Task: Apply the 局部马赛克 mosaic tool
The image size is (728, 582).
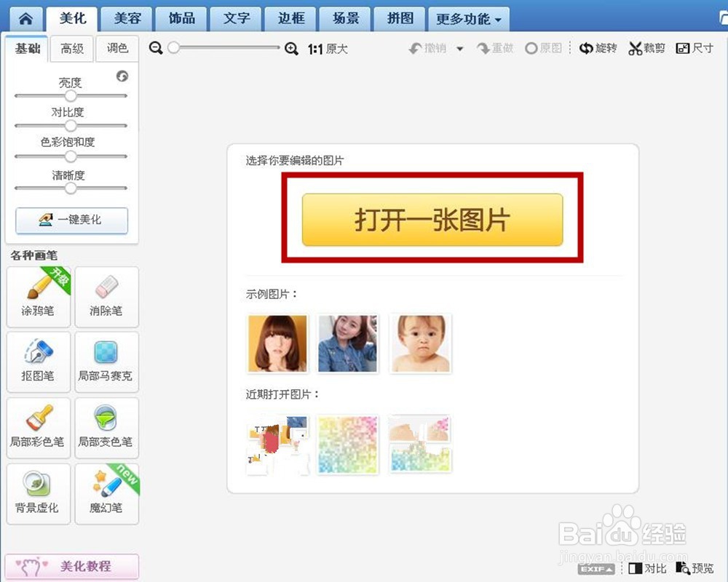Action: point(106,362)
